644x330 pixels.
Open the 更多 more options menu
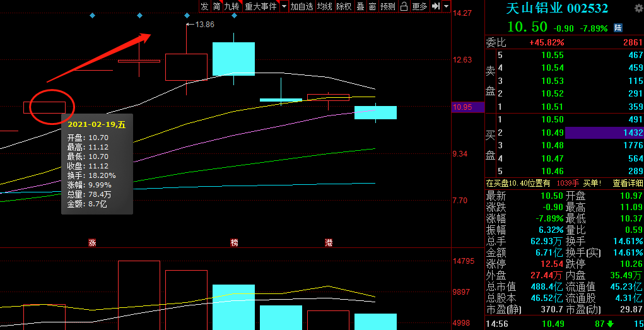419,6
